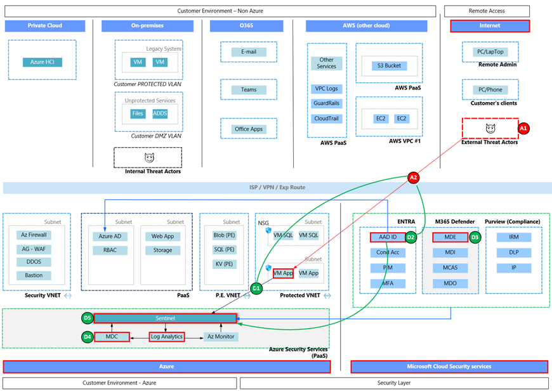Select the DDOS box

point(34,262)
